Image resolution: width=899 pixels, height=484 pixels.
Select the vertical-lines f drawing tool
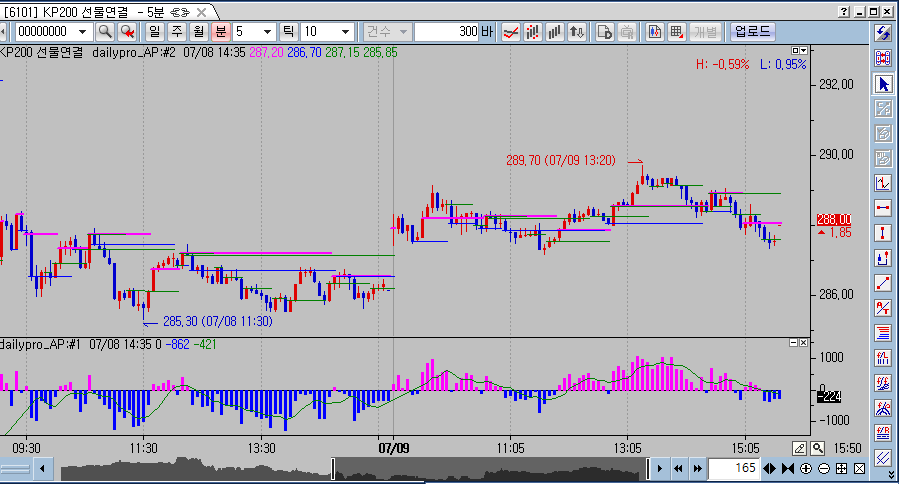883,358
